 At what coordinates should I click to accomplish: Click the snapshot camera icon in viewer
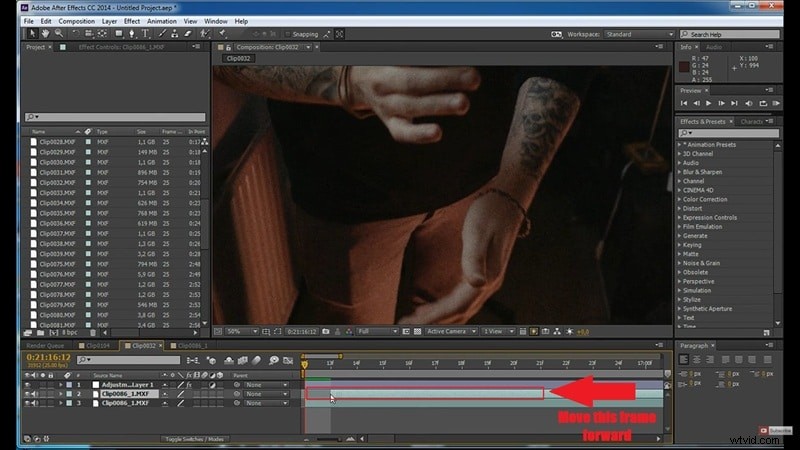[326, 332]
